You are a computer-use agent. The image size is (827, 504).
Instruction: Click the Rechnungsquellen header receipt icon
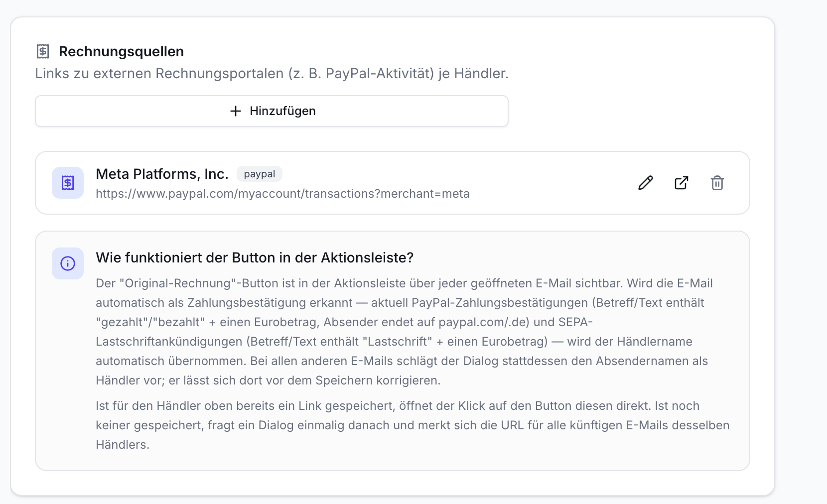coord(43,51)
